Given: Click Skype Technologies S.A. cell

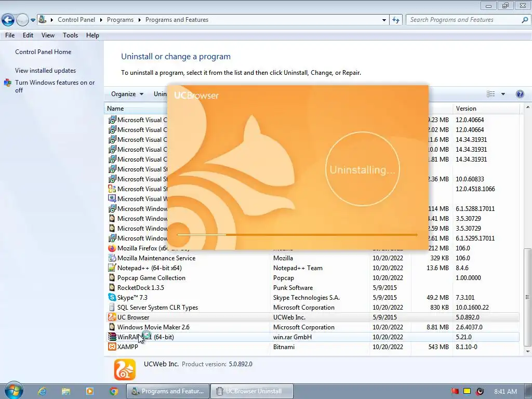Looking at the screenshot, I should (307, 298).
